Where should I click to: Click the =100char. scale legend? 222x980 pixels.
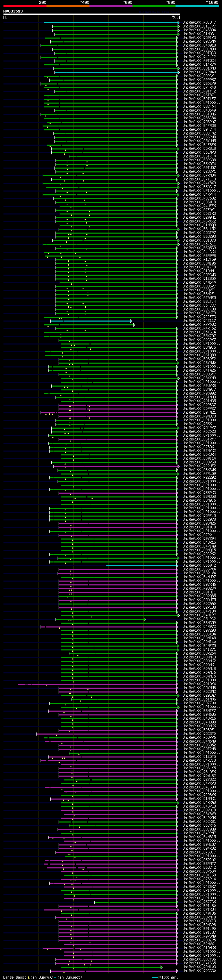pyautogui.click(x=165, y=977)
